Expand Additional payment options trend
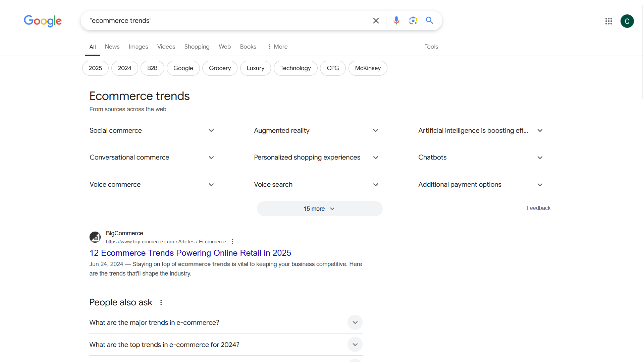The image size is (644, 362). click(x=484, y=185)
